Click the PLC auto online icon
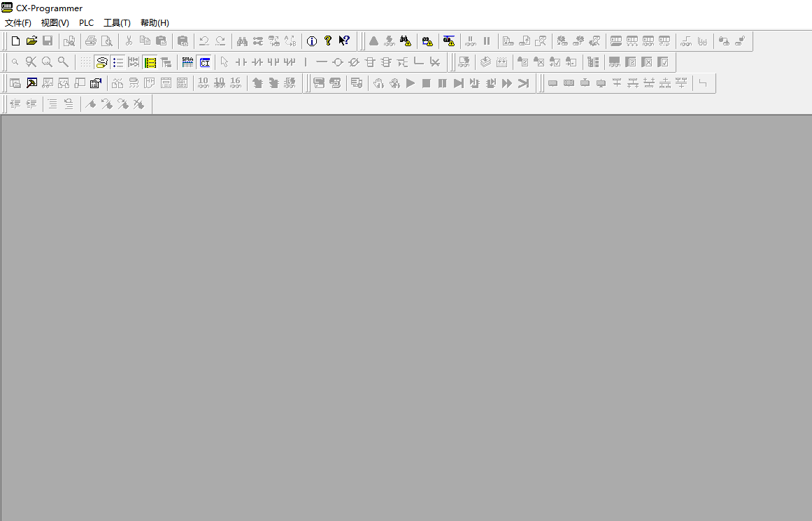 point(427,41)
